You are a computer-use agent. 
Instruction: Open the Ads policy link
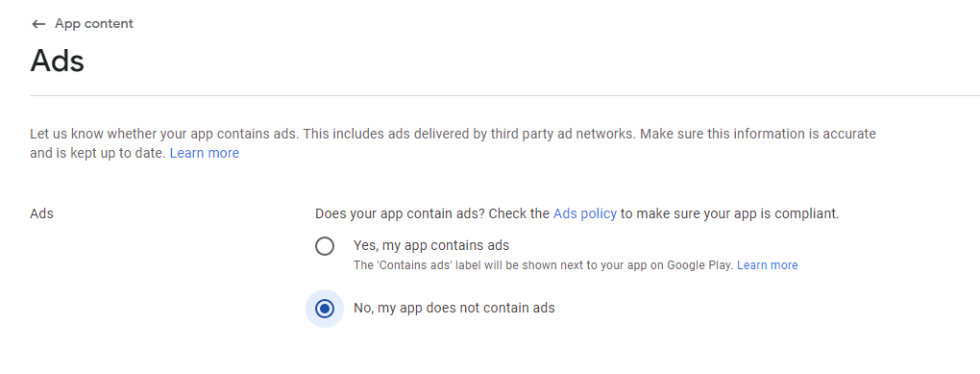(585, 213)
